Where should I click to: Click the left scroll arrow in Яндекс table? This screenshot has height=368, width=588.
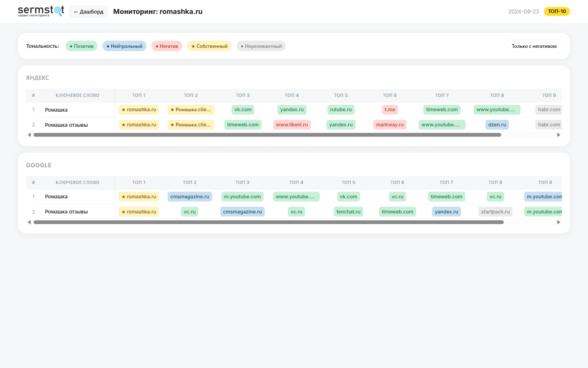pos(29,135)
